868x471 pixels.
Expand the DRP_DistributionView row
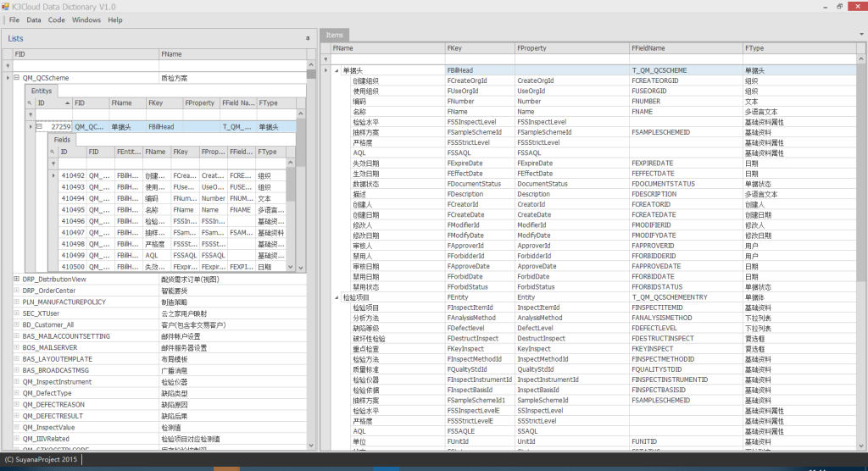tap(16, 279)
